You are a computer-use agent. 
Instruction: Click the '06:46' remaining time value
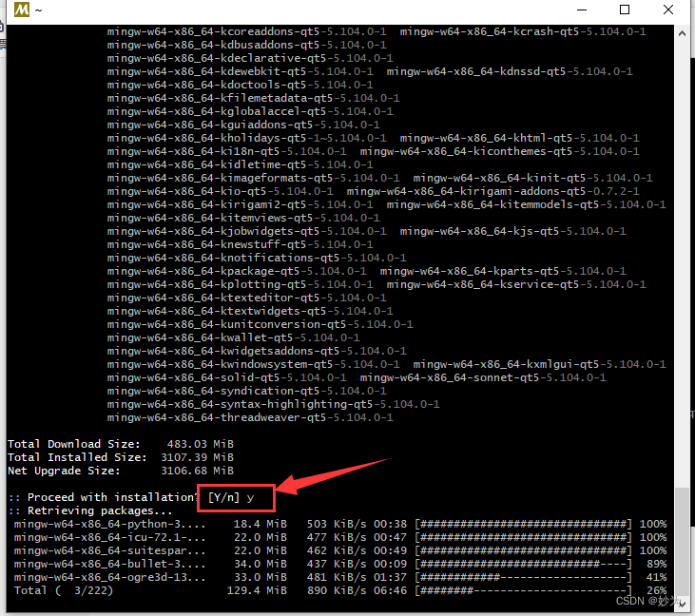click(x=390, y=590)
